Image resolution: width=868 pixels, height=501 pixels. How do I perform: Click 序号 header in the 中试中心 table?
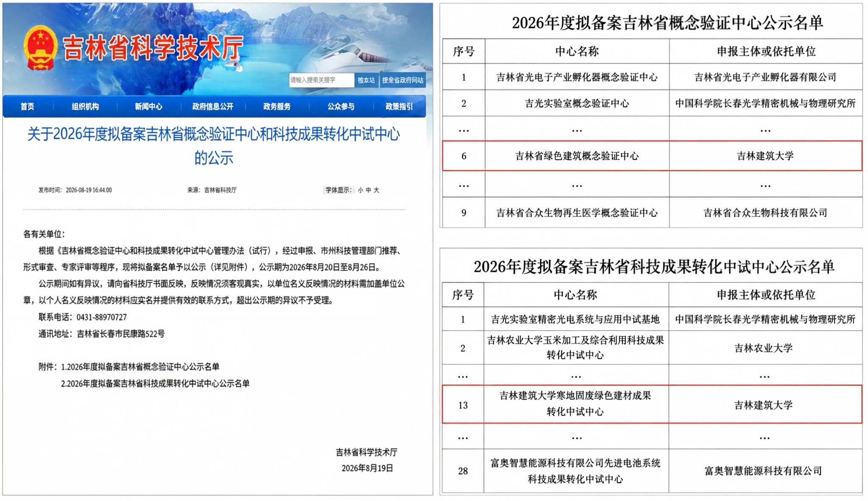[463, 295]
